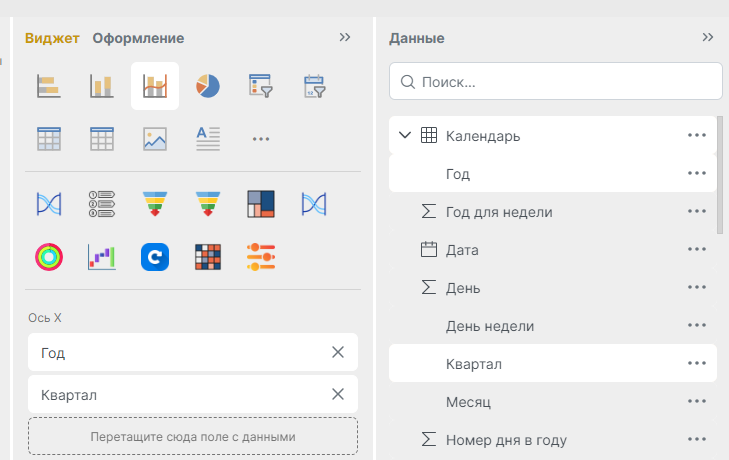Select the Год field in data list
Image resolution: width=729 pixels, height=460 pixels.
pos(553,173)
